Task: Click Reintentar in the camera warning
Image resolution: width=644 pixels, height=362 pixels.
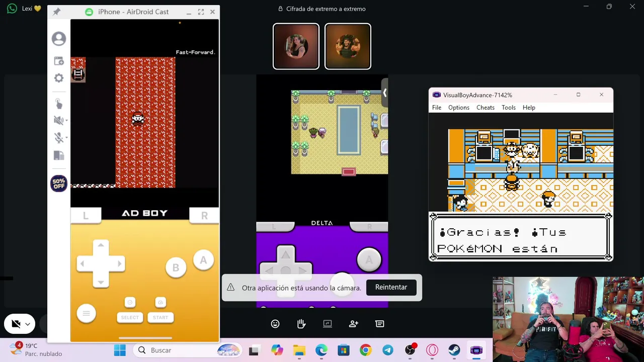Action: (391, 287)
